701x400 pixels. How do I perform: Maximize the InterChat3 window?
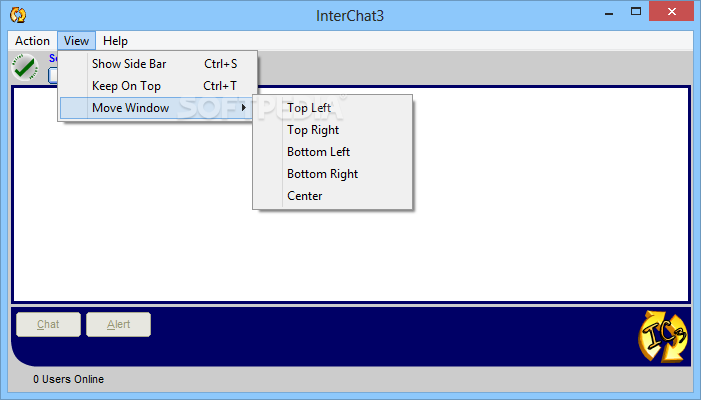tap(636, 12)
